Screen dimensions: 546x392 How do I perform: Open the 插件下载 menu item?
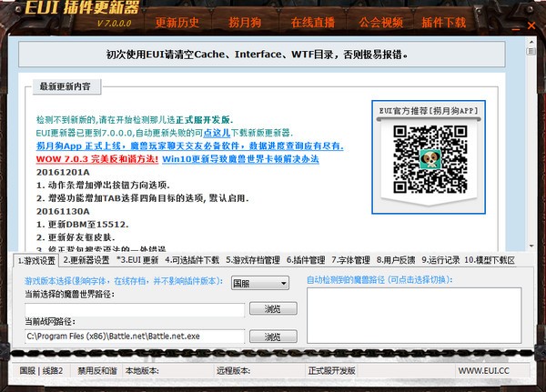point(444,23)
